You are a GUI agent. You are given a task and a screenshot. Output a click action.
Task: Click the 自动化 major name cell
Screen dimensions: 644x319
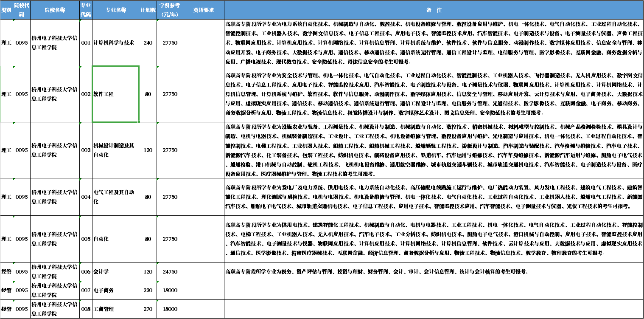pos(116,239)
